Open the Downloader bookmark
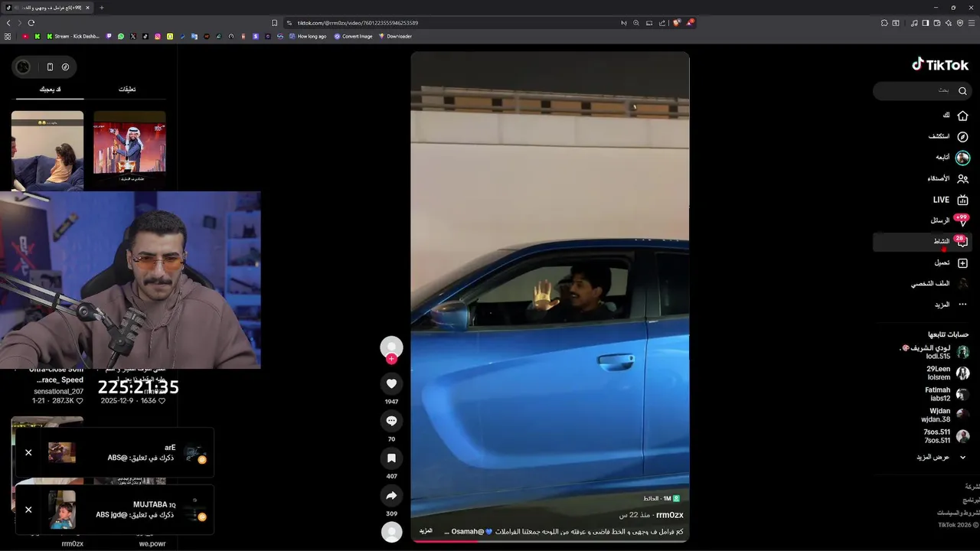The image size is (980, 551). (x=394, y=36)
